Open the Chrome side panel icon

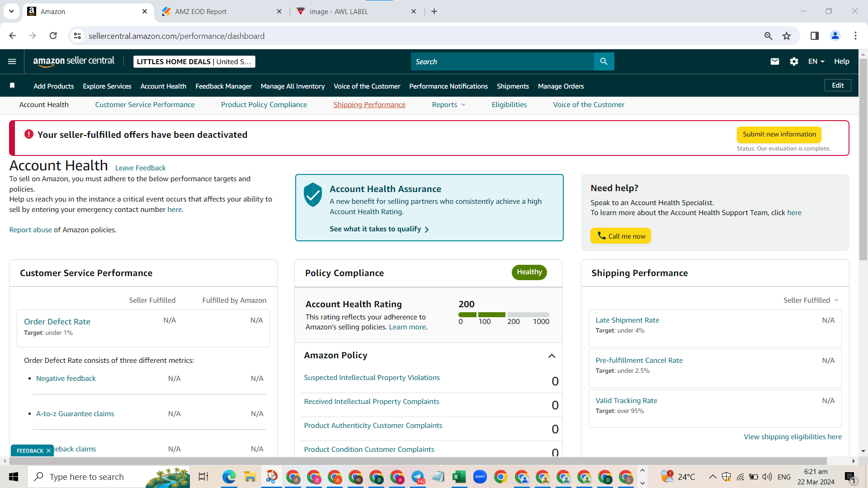pyautogui.click(x=815, y=36)
